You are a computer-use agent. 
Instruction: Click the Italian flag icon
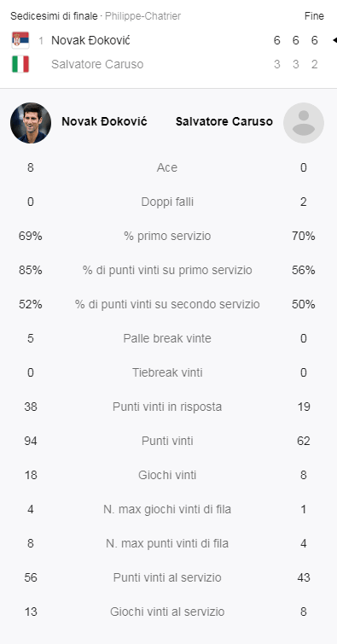pos(20,64)
